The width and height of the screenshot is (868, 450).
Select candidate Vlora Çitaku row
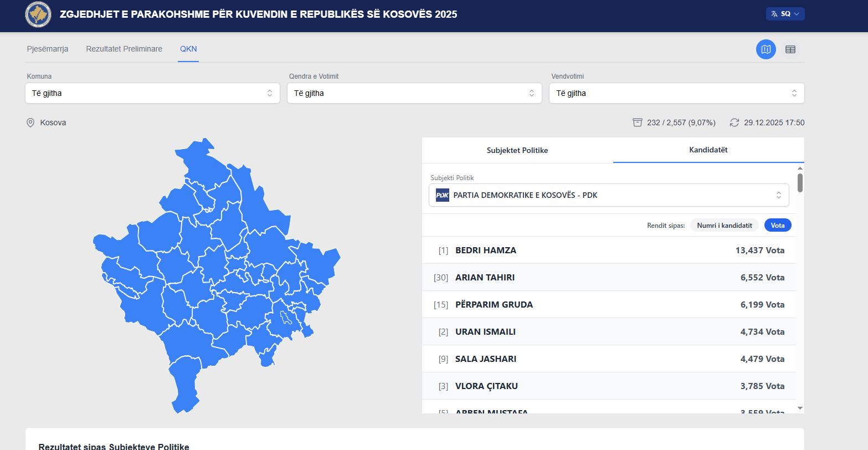609,386
